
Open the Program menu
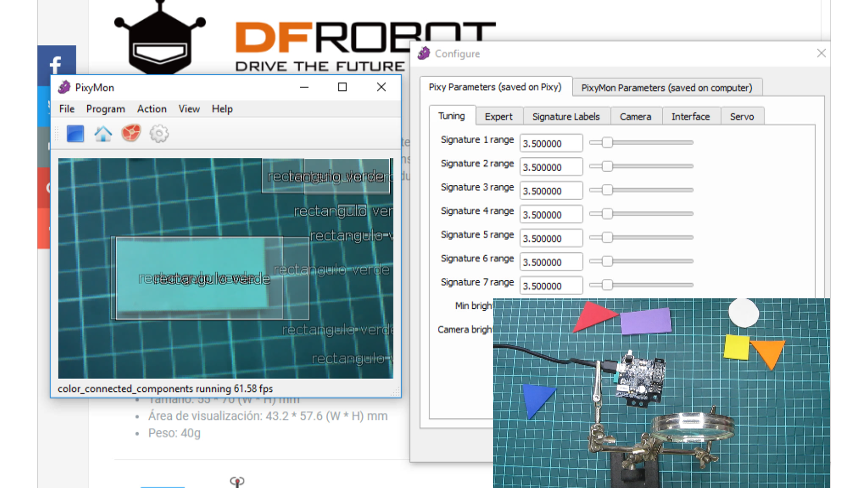point(105,109)
